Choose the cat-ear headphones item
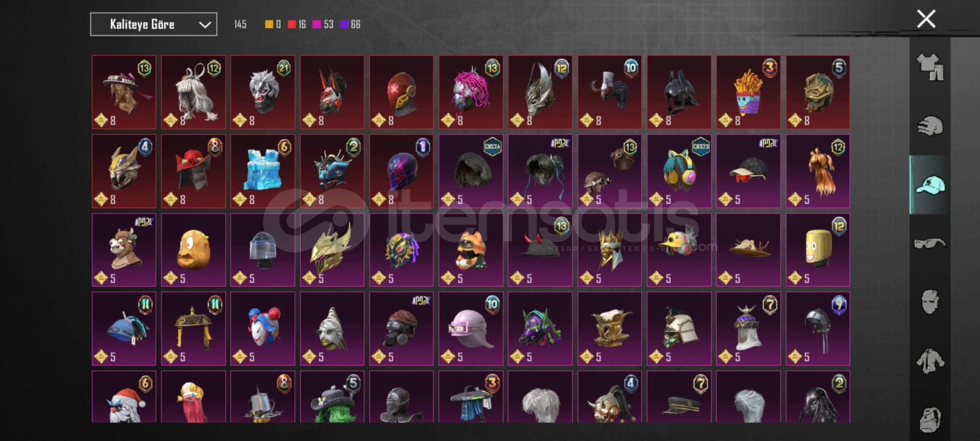Image resolution: width=980 pixels, height=441 pixels. (679, 171)
